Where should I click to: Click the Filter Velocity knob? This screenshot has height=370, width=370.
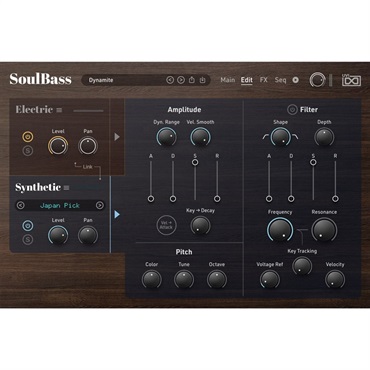(335, 279)
